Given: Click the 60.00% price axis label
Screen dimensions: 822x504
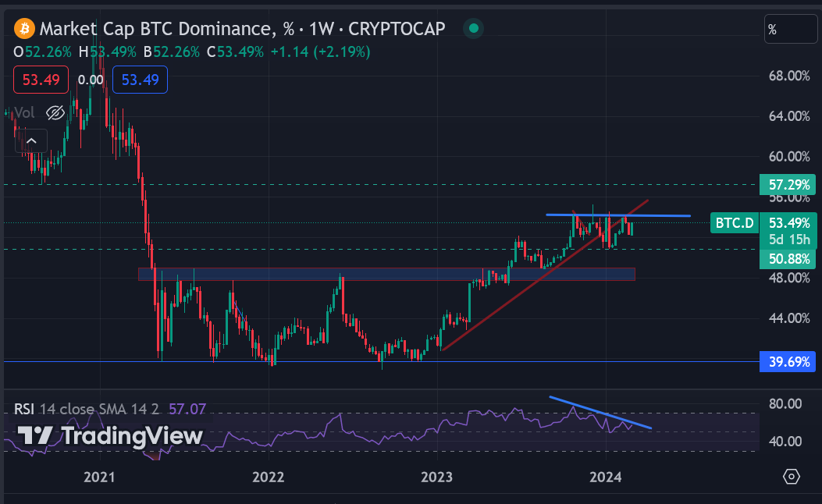Looking at the screenshot, I should [789, 156].
